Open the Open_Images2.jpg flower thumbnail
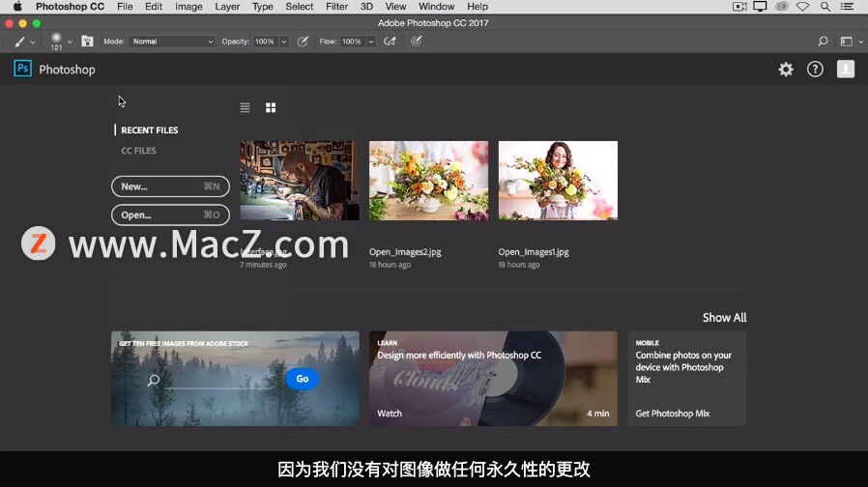The width and height of the screenshot is (868, 487). pyautogui.click(x=428, y=181)
